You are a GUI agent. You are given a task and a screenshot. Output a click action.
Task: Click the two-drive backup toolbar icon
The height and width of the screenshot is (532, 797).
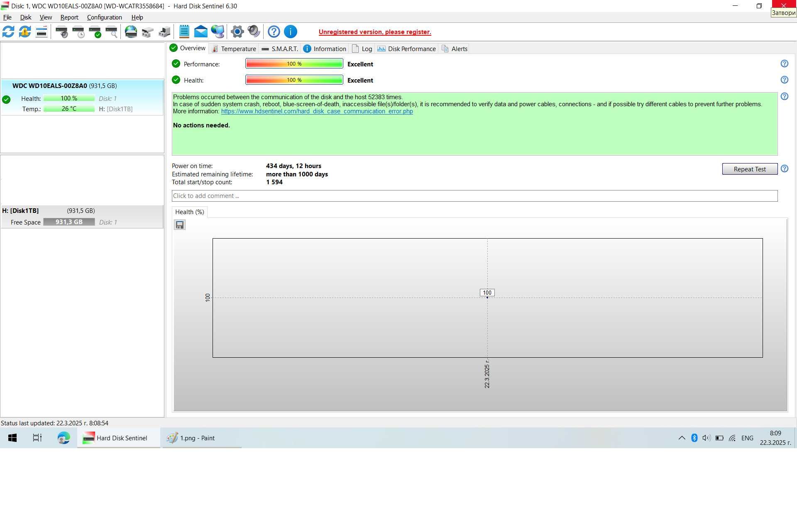pyautogui.click(x=148, y=32)
